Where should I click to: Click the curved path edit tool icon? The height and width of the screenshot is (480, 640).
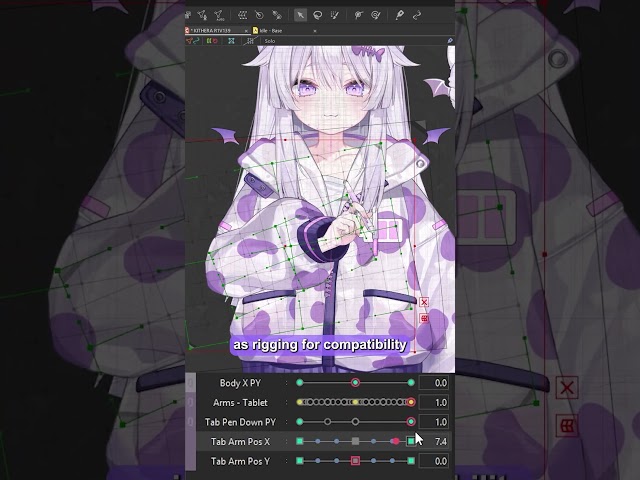tap(417, 16)
